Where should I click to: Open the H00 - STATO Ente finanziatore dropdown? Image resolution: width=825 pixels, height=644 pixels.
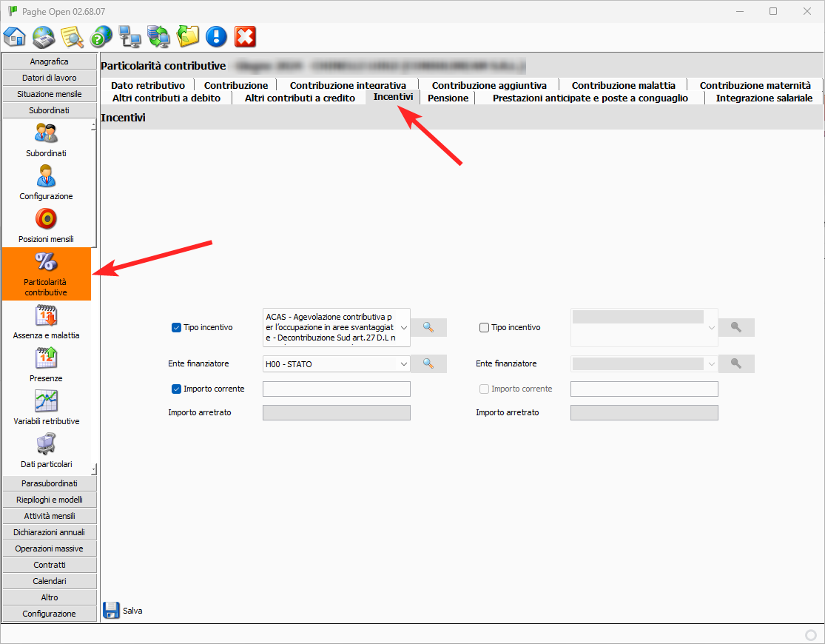tap(403, 363)
